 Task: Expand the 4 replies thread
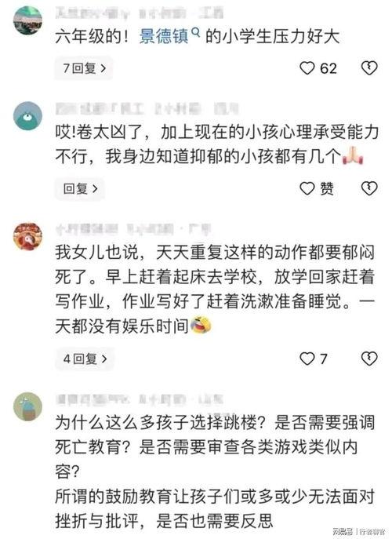(85, 359)
